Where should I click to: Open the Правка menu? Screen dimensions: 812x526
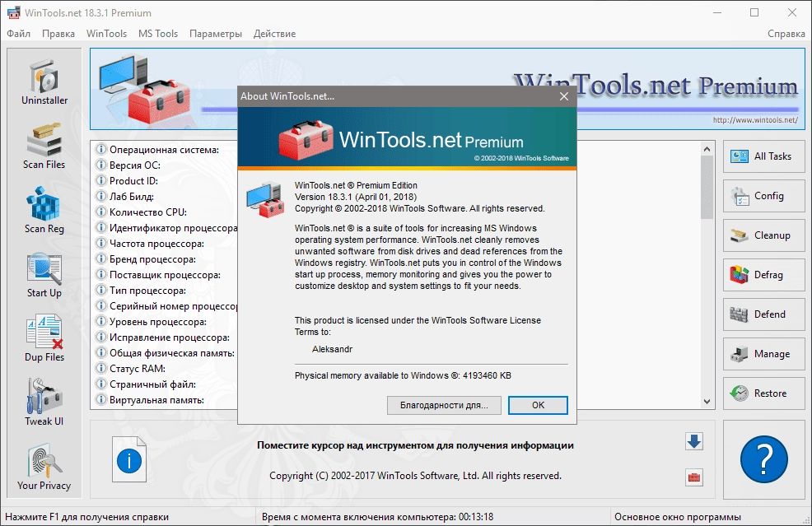coord(58,34)
